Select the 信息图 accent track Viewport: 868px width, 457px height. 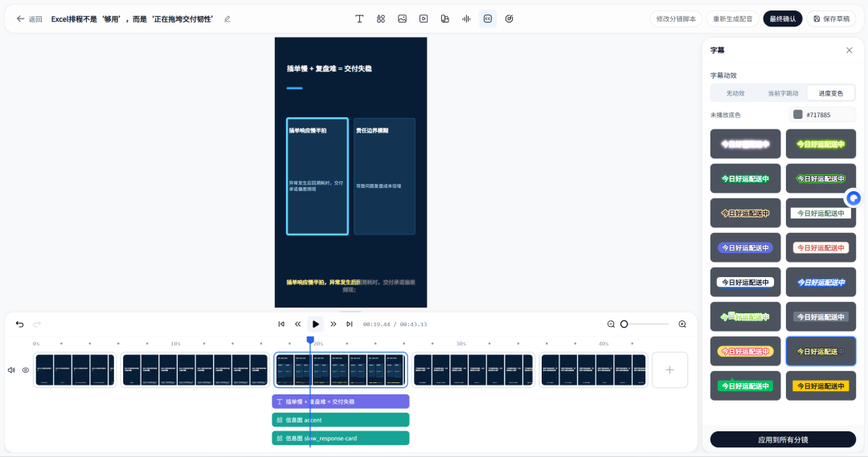[341, 420]
